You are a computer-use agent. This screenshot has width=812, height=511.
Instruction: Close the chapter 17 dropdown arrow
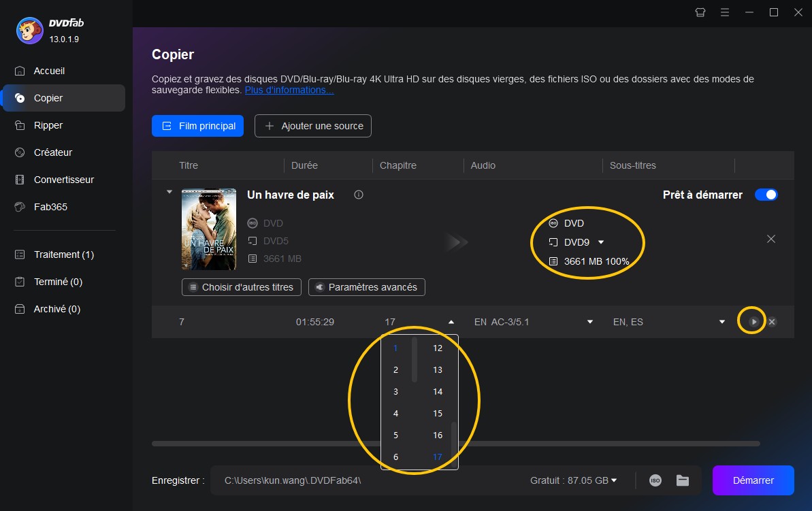[451, 322]
